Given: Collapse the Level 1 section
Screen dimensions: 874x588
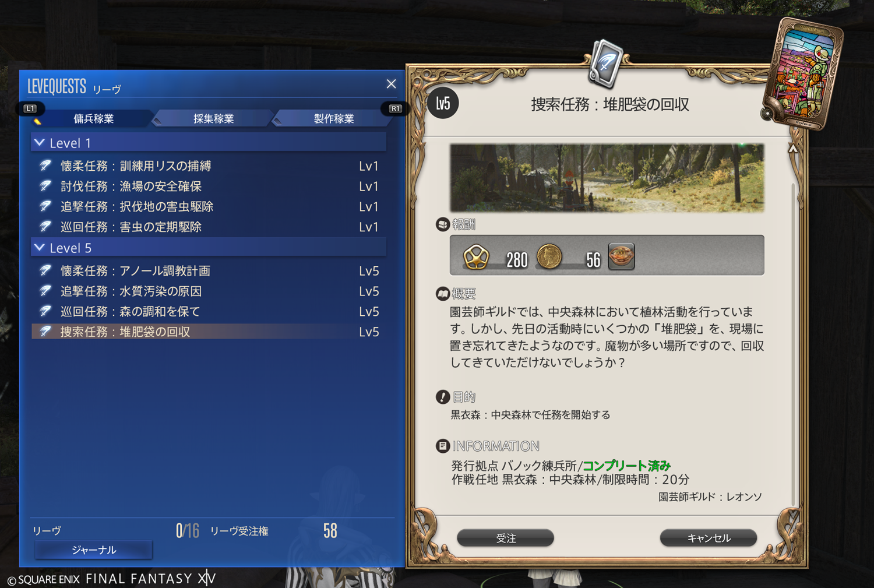Looking at the screenshot, I should point(40,143).
